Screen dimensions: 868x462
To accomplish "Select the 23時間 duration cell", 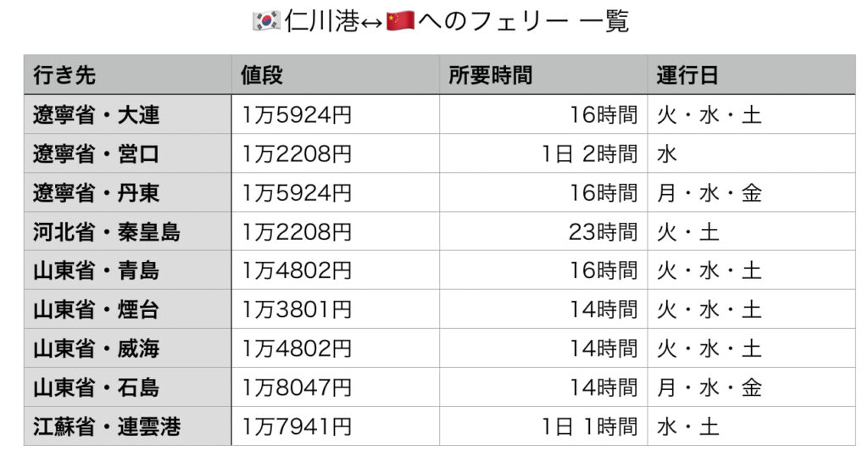I will [543, 231].
